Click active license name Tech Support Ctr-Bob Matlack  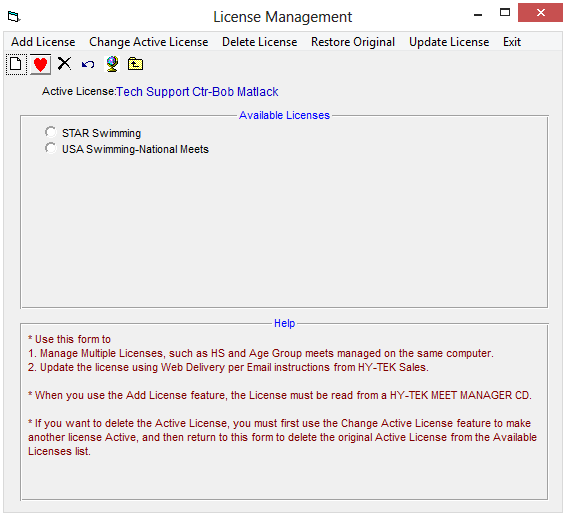point(197,92)
